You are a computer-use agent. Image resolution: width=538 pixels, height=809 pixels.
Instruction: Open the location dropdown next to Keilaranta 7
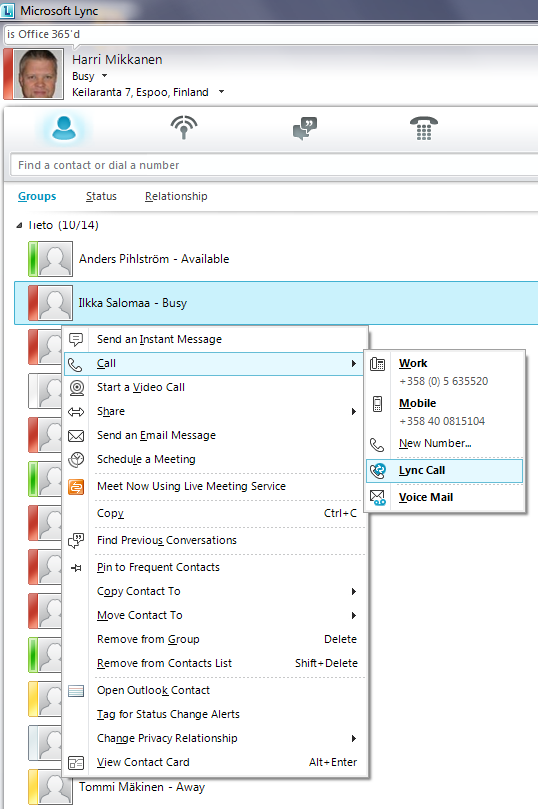pyautogui.click(x=222, y=92)
